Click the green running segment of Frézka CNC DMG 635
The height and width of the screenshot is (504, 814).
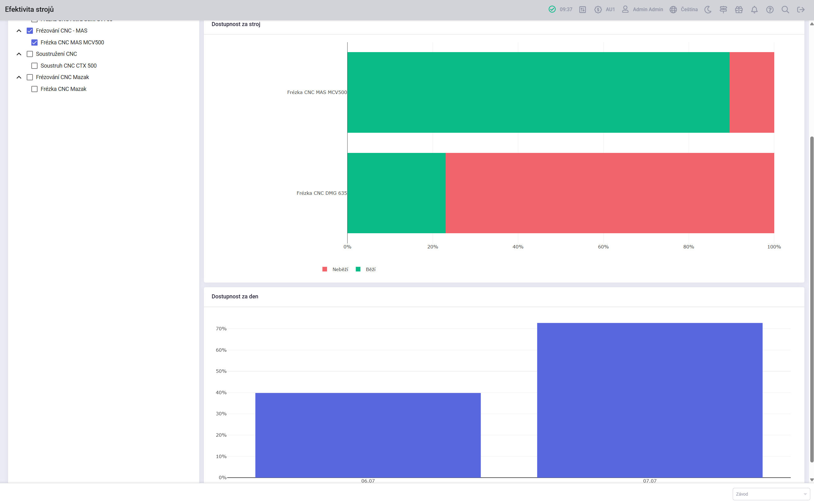click(397, 193)
